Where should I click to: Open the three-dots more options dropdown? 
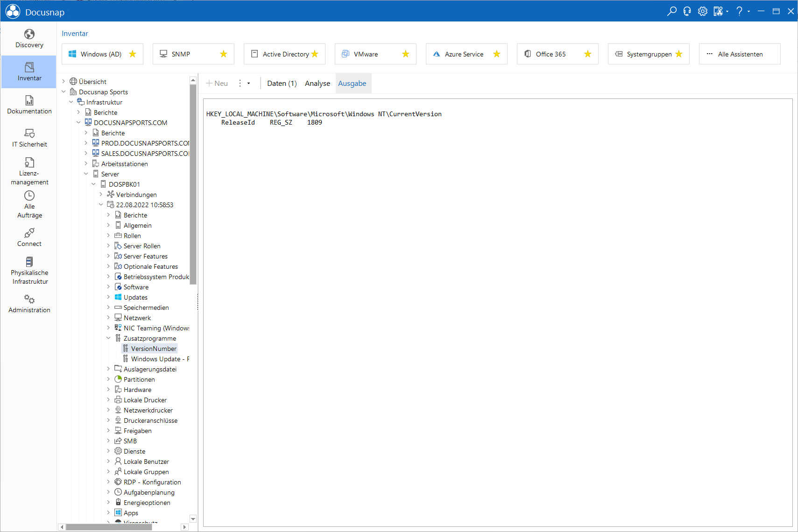(x=244, y=84)
